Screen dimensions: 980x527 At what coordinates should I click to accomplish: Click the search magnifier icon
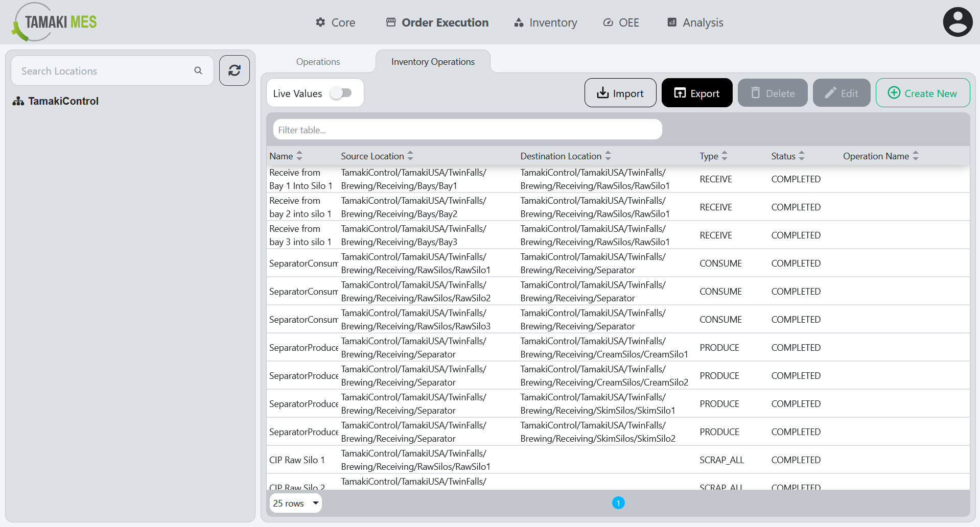pyautogui.click(x=198, y=70)
